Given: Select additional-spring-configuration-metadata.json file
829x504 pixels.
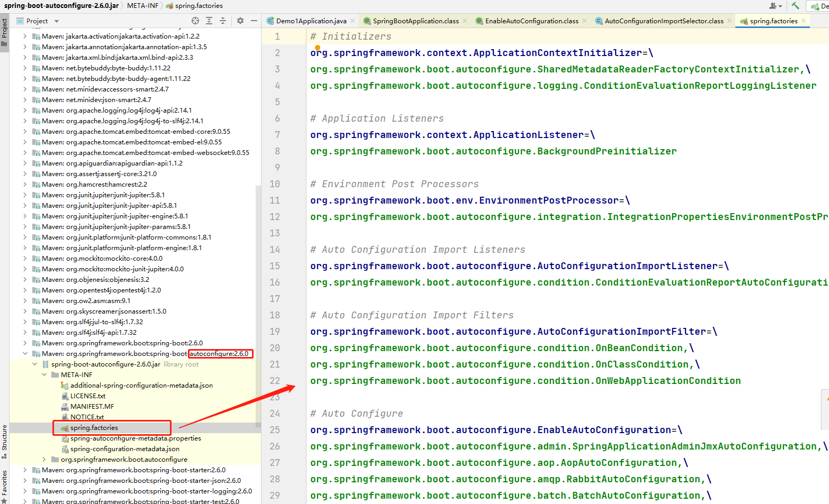Looking at the screenshot, I should [141, 385].
